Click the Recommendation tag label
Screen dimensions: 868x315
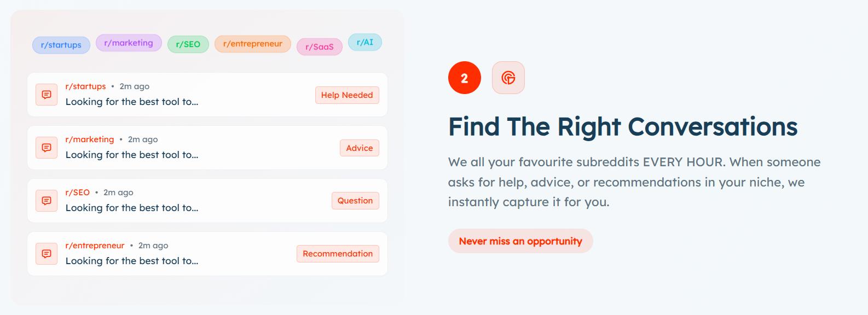pos(338,254)
